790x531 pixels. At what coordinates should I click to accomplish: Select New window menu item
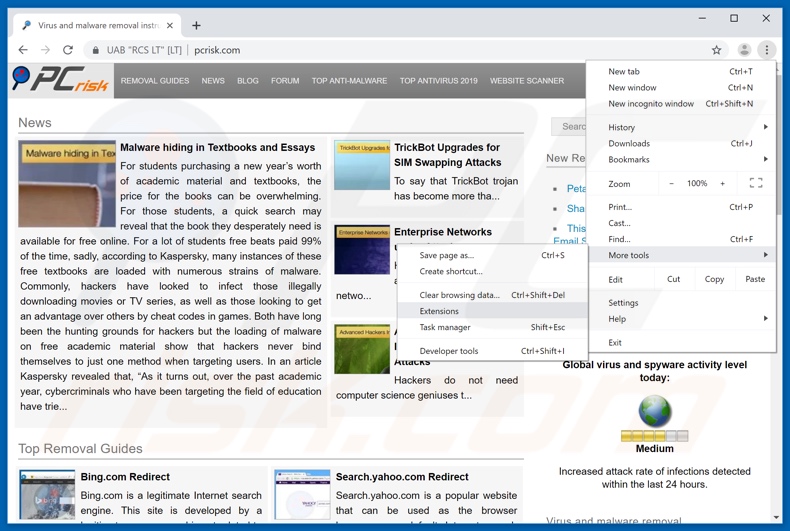tap(681, 88)
